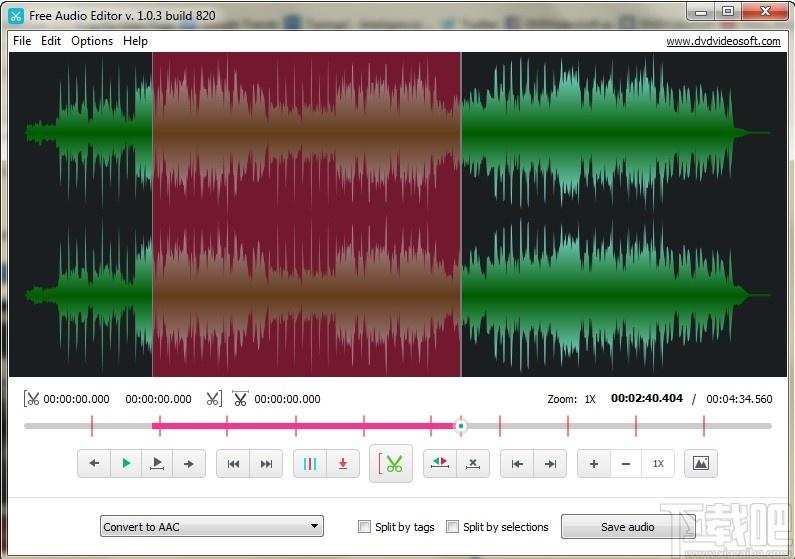
Task: Open the File menu
Action: (x=22, y=41)
